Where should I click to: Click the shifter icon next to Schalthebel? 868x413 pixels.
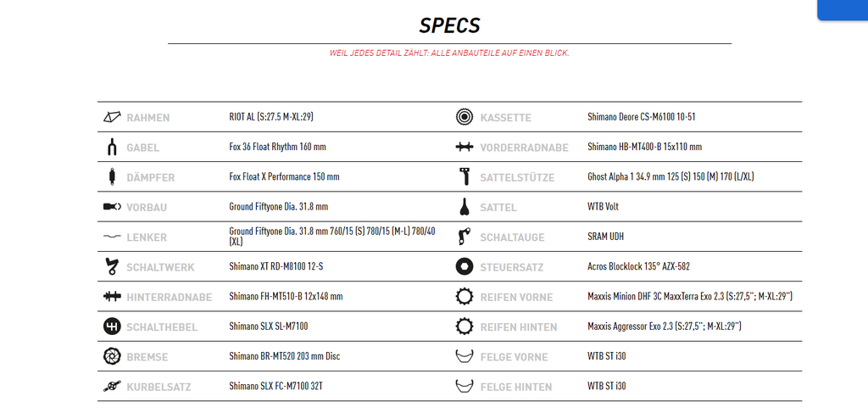pyautogui.click(x=112, y=326)
